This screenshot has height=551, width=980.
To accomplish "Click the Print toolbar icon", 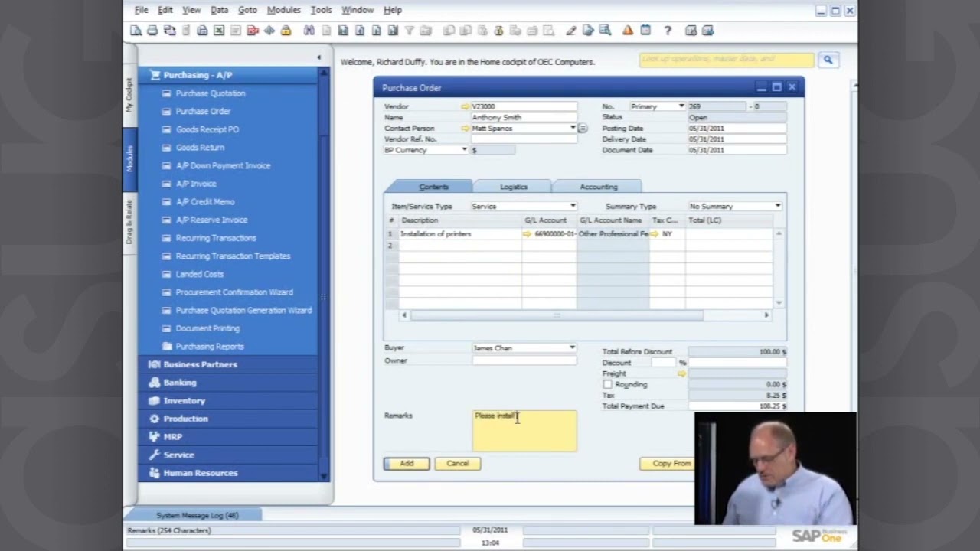I will coord(152,31).
